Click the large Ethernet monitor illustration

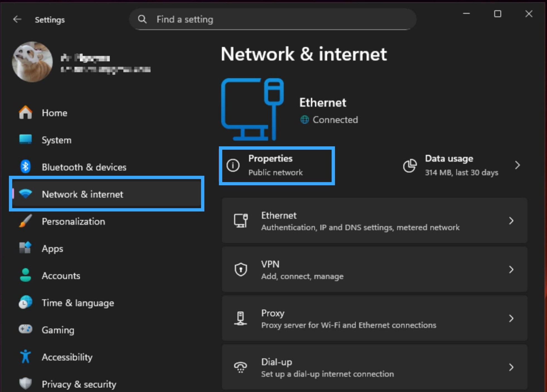[x=252, y=109]
